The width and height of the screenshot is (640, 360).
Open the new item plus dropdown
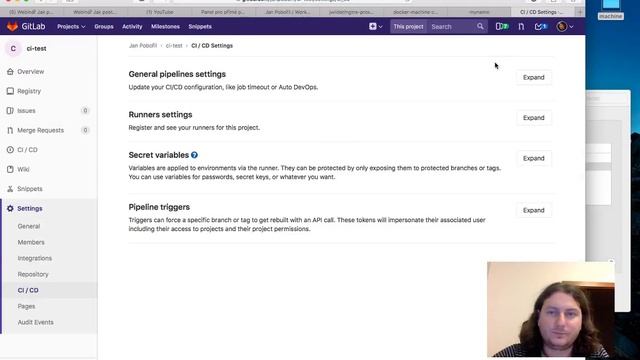coord(376,27)
